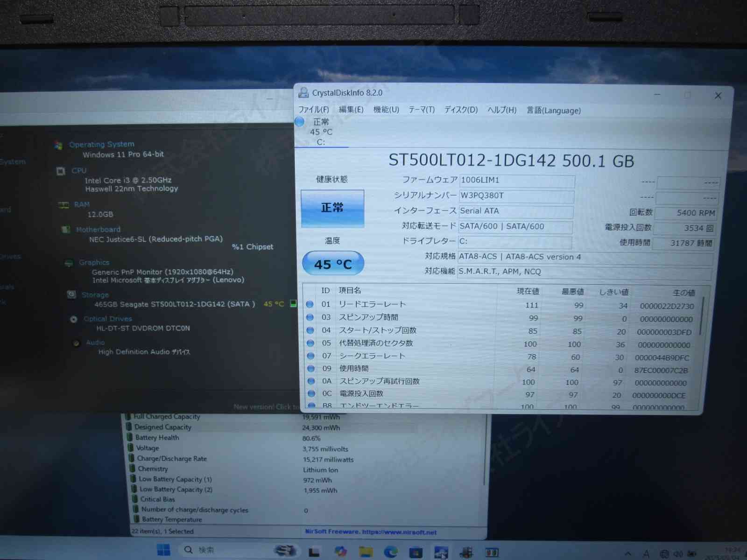Click the CPU chip icon in Speccy

tap(61, 171)
